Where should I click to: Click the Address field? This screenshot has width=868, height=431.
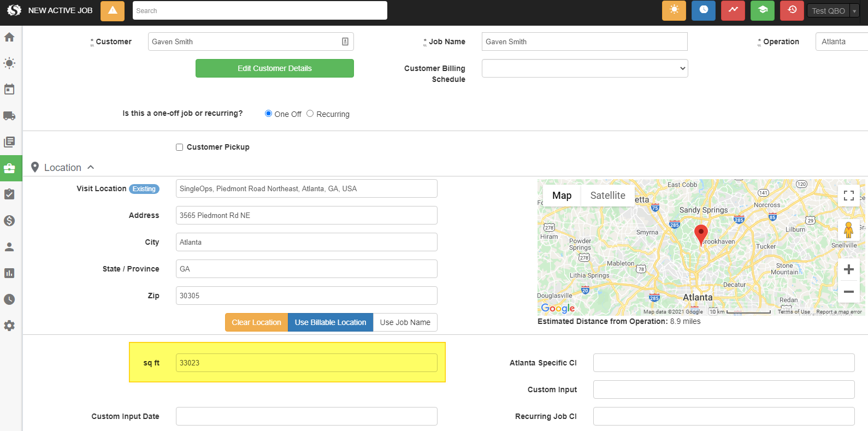click(x=306, y=215)
